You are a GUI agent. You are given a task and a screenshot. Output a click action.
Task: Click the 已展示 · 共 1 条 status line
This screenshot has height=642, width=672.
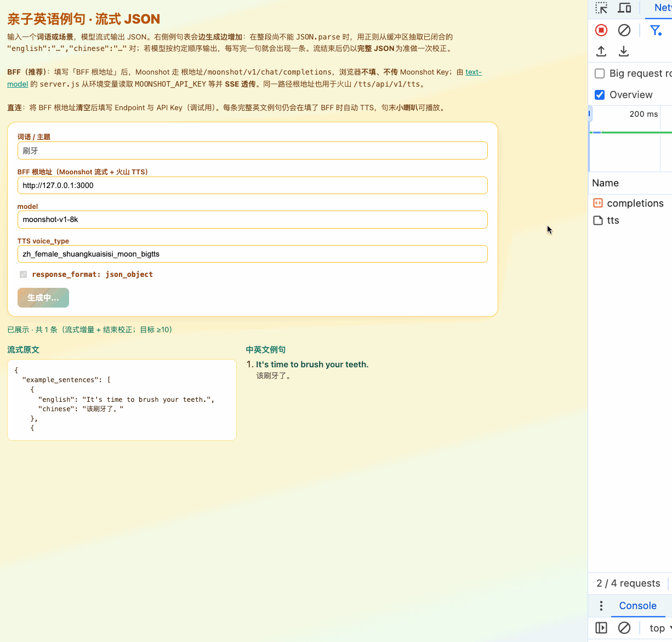point(90,329)
